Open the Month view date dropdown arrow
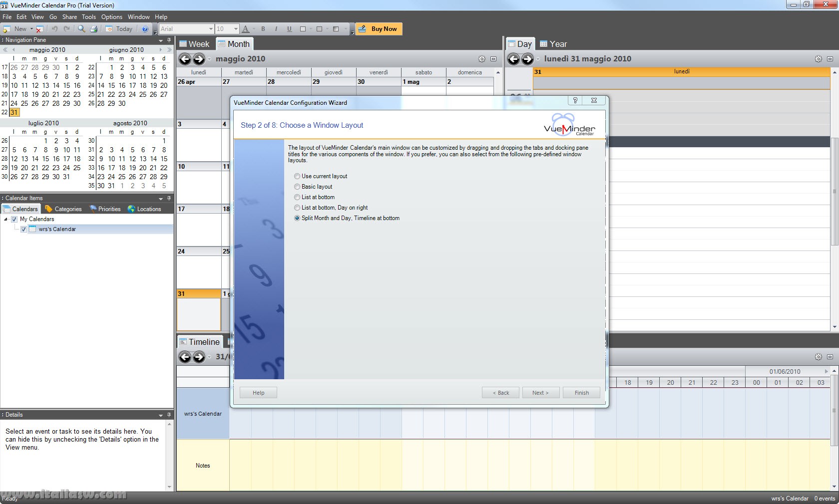Image resolution: width=839 pixels, height=504 pixels. tap(209, 59)
